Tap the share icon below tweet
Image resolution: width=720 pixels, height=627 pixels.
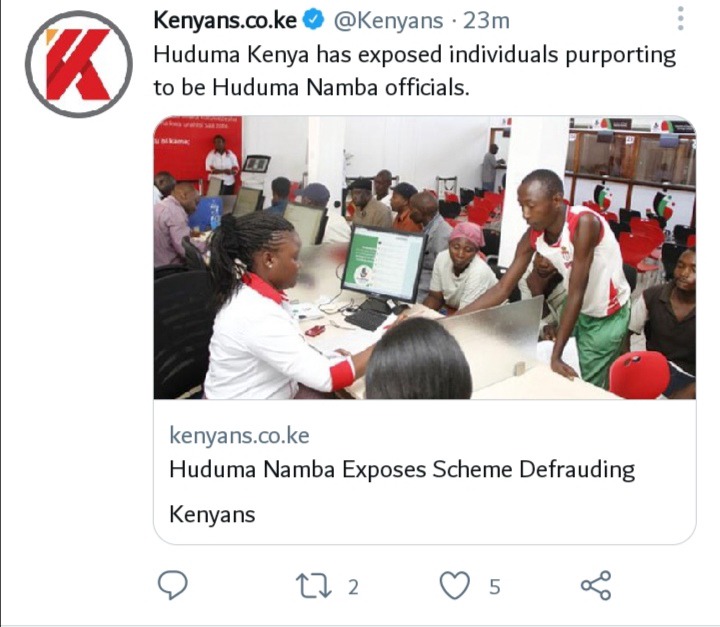[x=596, y=585]
